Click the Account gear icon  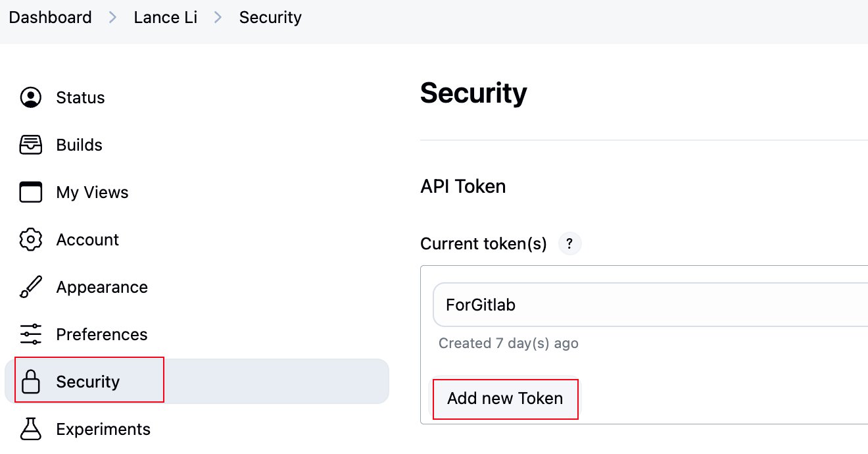pos(30,240)
